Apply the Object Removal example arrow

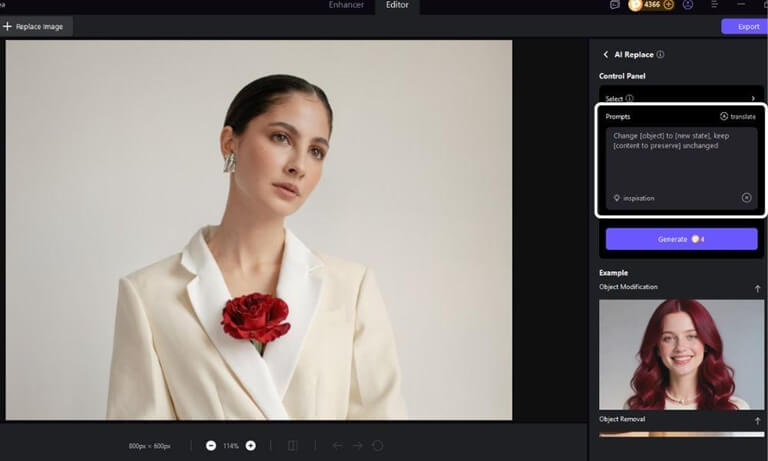tap(757, 420)
